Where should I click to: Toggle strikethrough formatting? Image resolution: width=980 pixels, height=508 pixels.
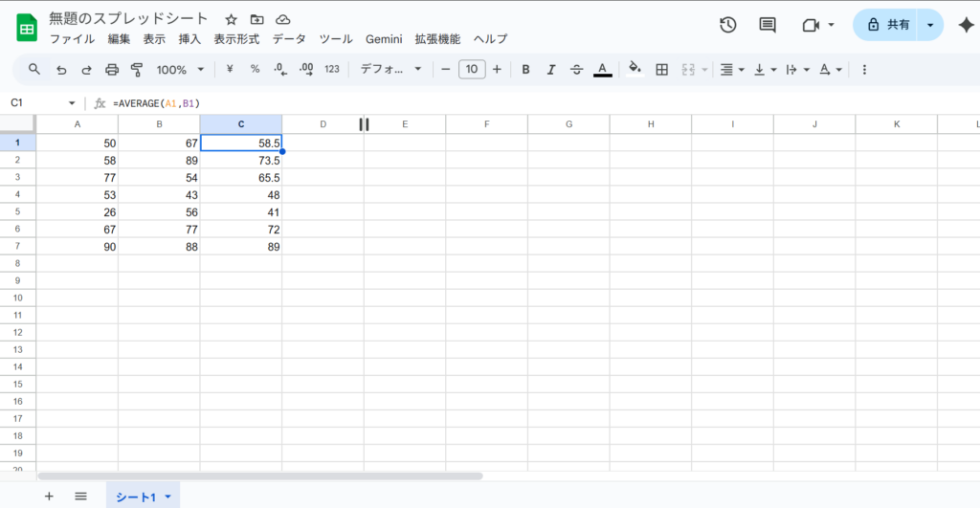click(x=576, y=70)
